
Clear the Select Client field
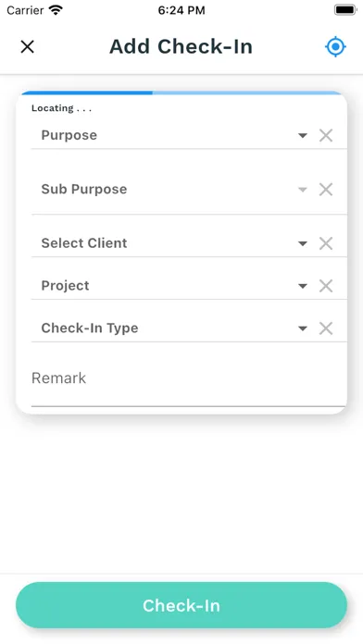point(326,243)
